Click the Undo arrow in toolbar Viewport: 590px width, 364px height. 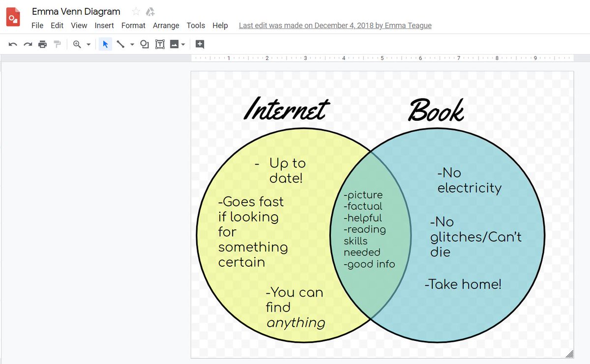click(x=13, y=44)
